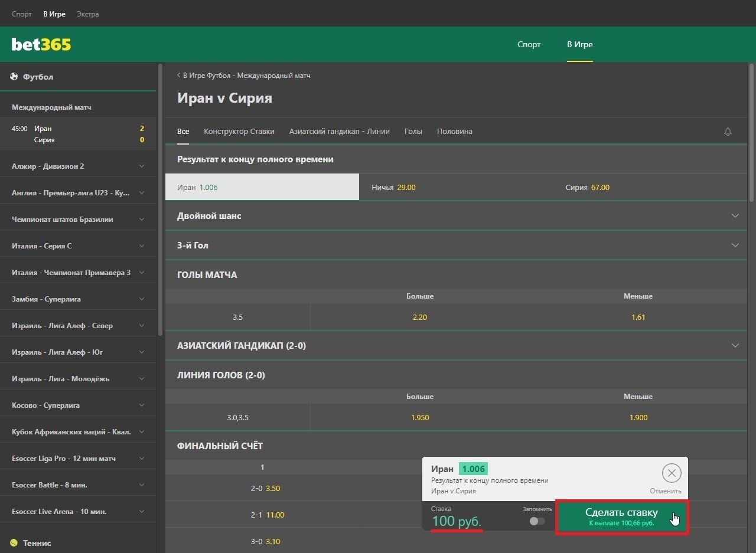The width and height of the screenshot is (756, 553).
Task: Expand Азиатский гандикап (2-0) section
Action: pos(735,346)
